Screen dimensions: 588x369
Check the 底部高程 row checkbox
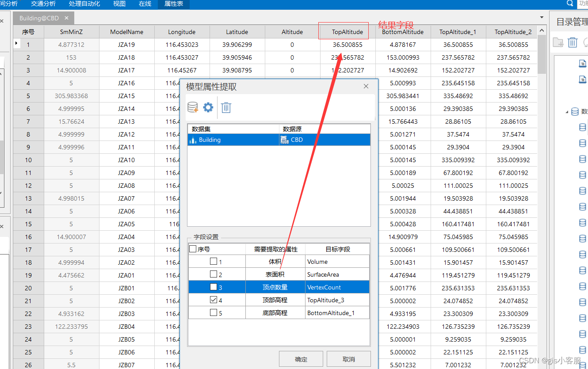(x=214, y=312)
